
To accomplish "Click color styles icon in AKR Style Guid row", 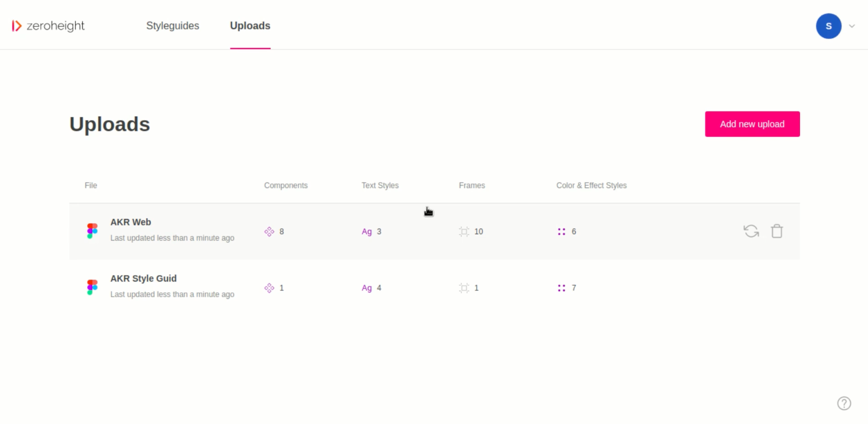I will pyautogui.click(x=561, y=288).
